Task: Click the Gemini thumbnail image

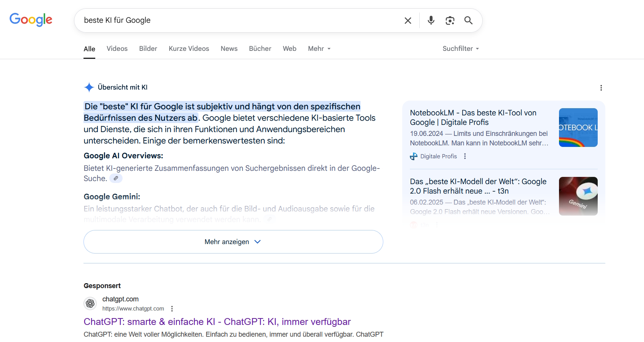Action: pos(578,196)
